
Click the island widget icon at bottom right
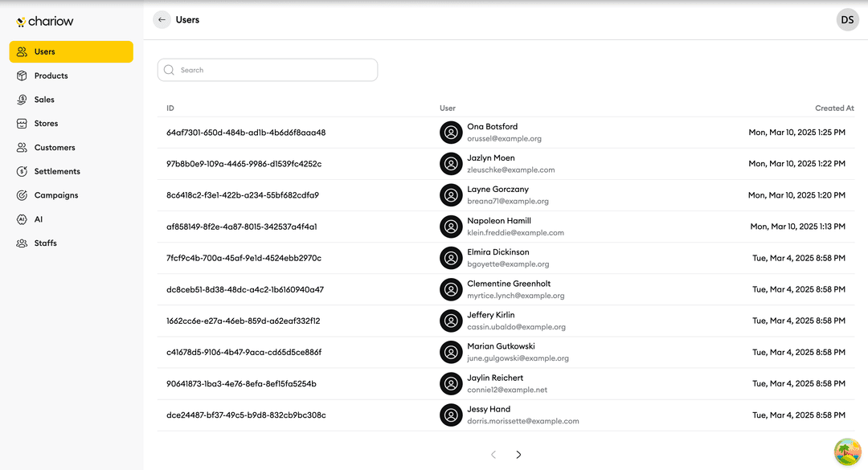[x=847, y=452]
